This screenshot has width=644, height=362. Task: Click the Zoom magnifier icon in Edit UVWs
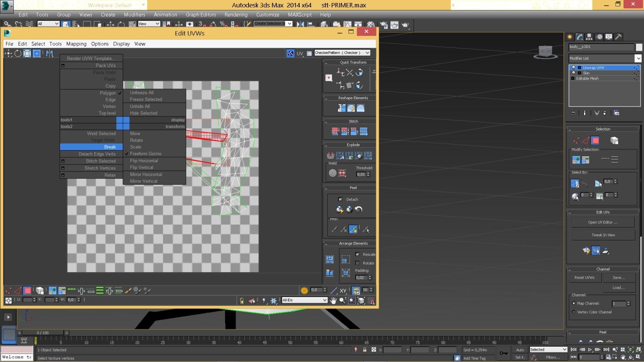(342, 300)
